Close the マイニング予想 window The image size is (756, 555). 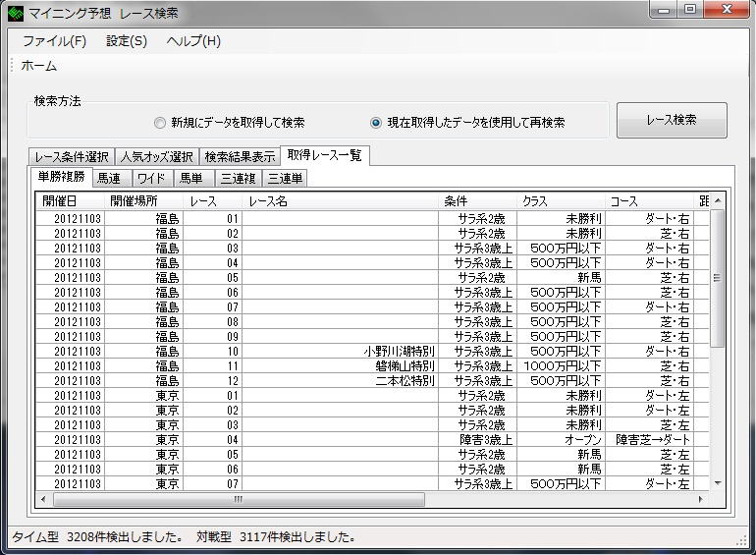pos(728,10)
